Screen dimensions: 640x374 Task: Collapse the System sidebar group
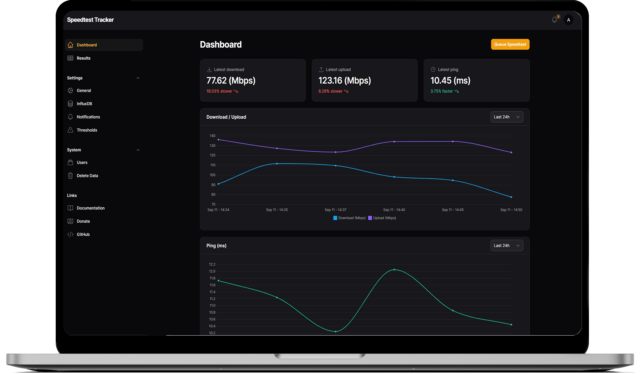[x=138, y=150]
